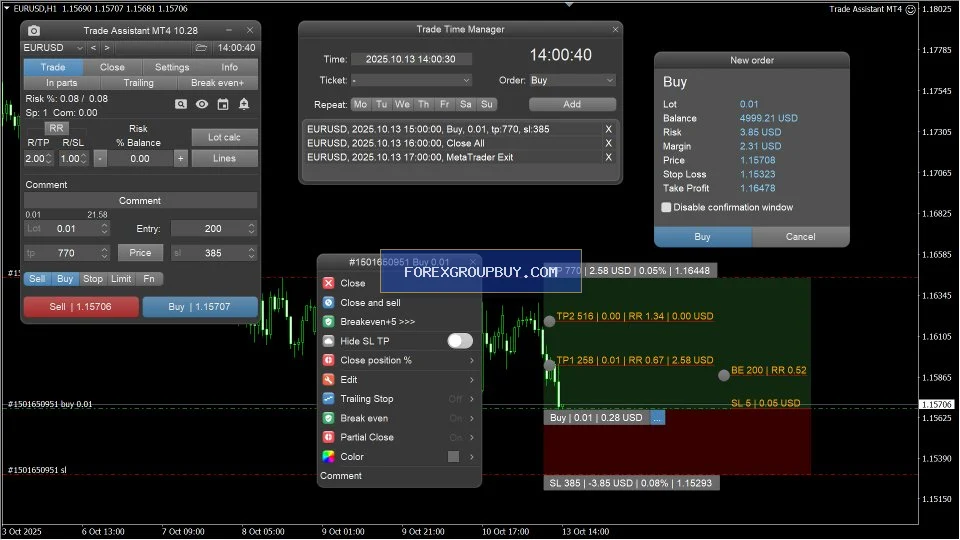The image size is (960, 540).
Task: Open the Order type dropdown showing Buy
Action: [x=572, y=81]
